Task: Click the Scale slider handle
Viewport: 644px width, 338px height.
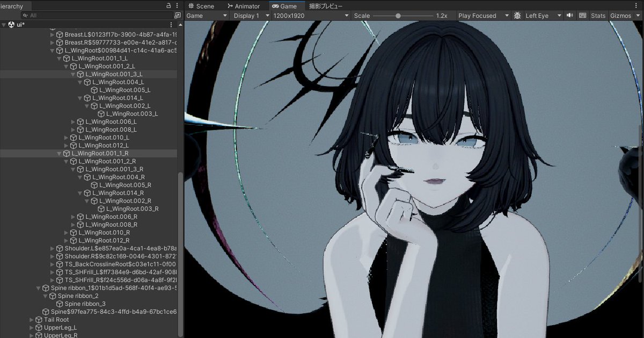Action: 398,16
